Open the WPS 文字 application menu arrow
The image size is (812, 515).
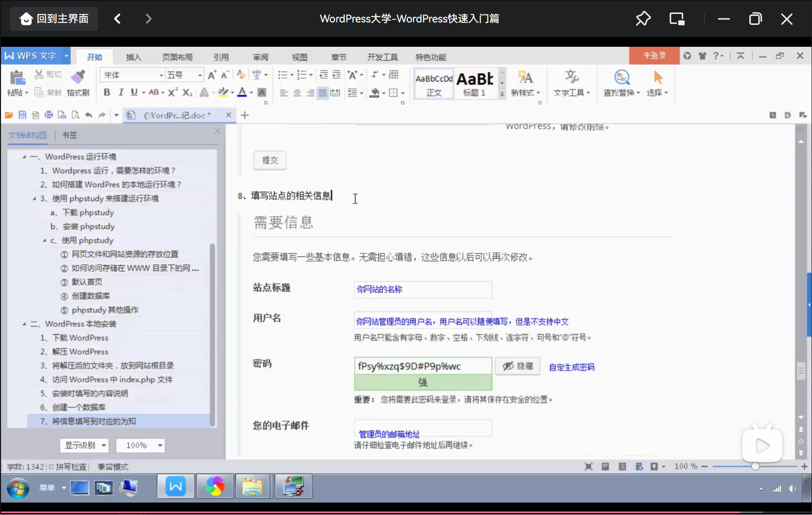coord(66,56)
